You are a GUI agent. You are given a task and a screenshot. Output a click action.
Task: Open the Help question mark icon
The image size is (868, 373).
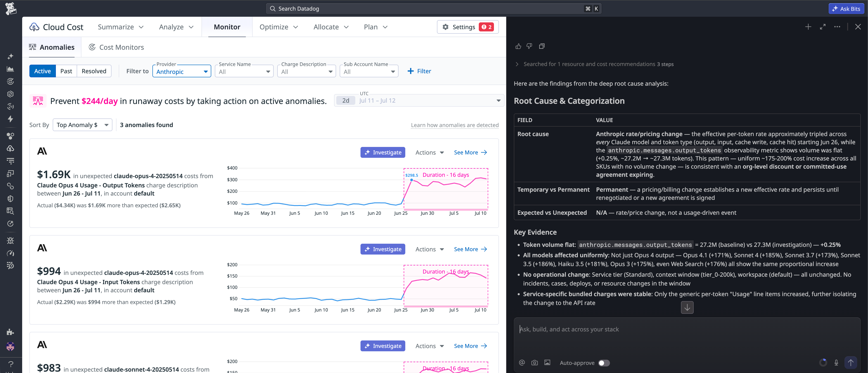pos(10,364)
